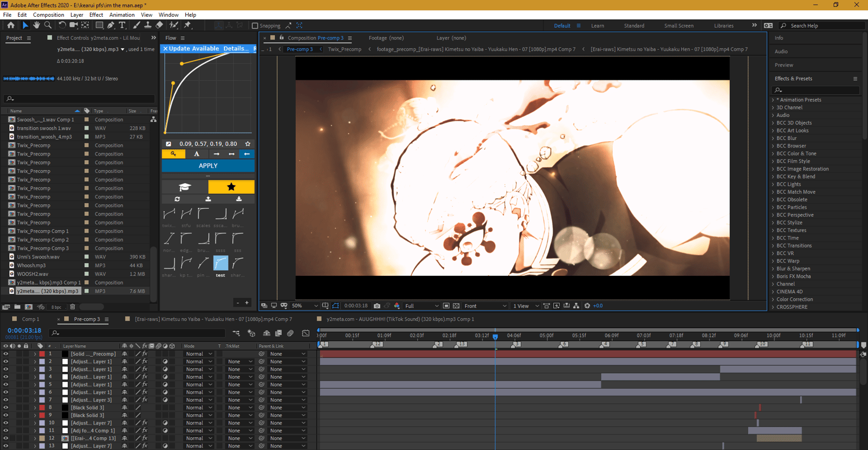Switch to the Comp 1 timeline tab
The height and width of the screenshot is (450, 868).
(x=31, y=319)
